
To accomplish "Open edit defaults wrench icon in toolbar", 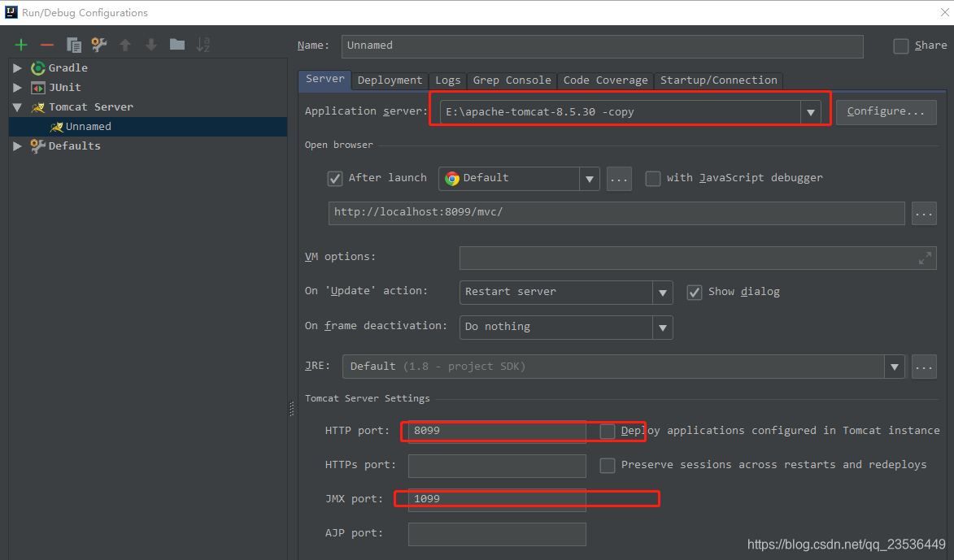I will (x=99, y=45).
